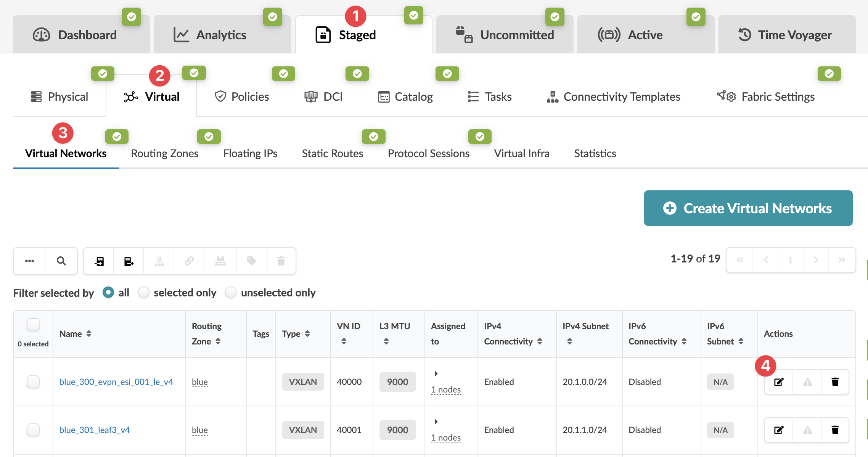Screen dimensions: 868x457
Task: Sort table by Name column arrows
Action: 89,334
